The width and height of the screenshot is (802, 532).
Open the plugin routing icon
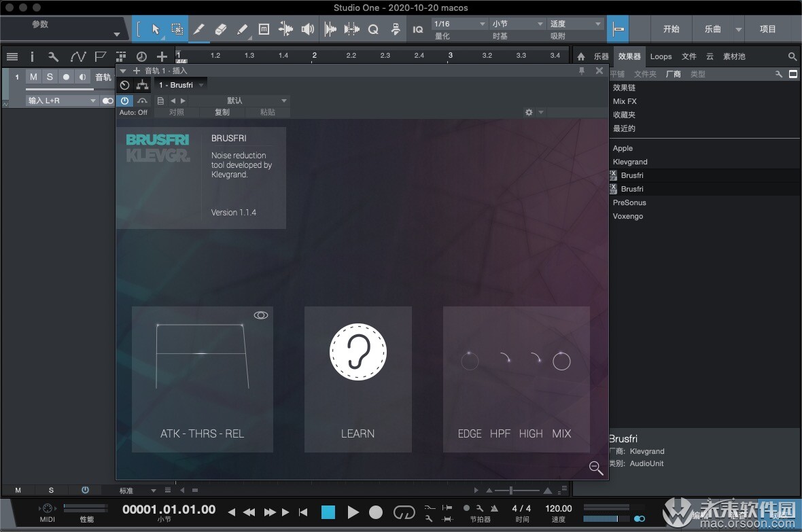tap(142, 85)
